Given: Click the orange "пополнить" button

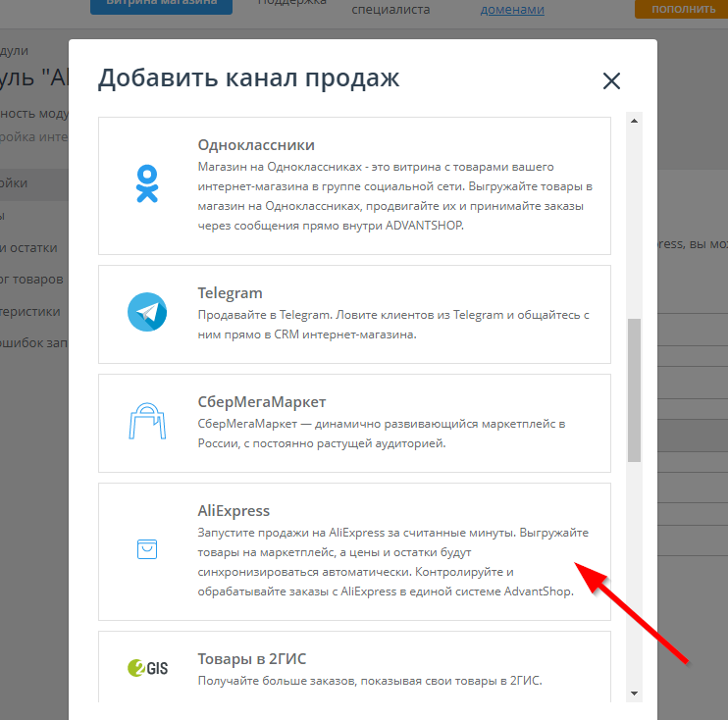Looking at the screenshot, I should 684,9.
